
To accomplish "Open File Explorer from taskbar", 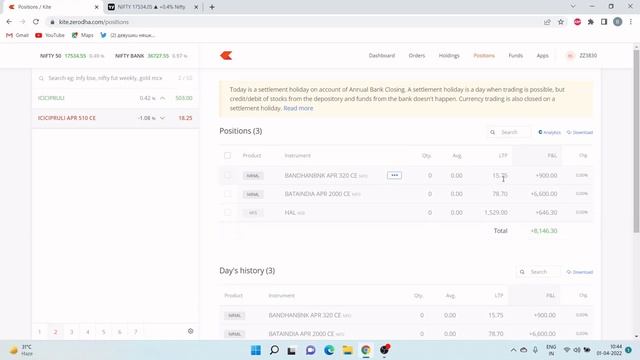I will coord(347,350).
